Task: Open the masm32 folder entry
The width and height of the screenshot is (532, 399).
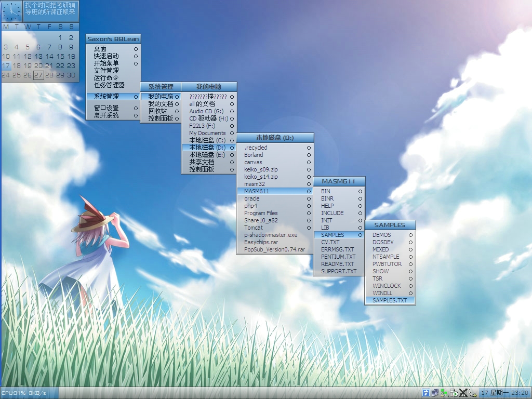Action: 275,184
